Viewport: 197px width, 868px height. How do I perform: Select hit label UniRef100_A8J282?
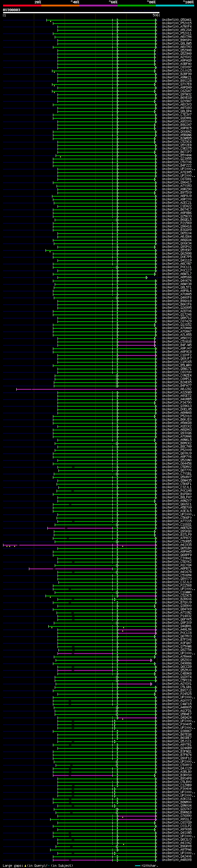[x=176, y=389]
